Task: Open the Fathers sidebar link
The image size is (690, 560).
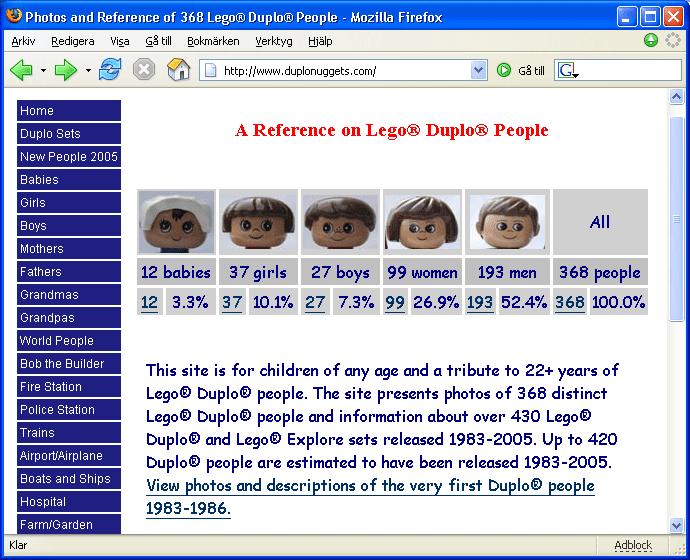Action: [x=69, y=271]
